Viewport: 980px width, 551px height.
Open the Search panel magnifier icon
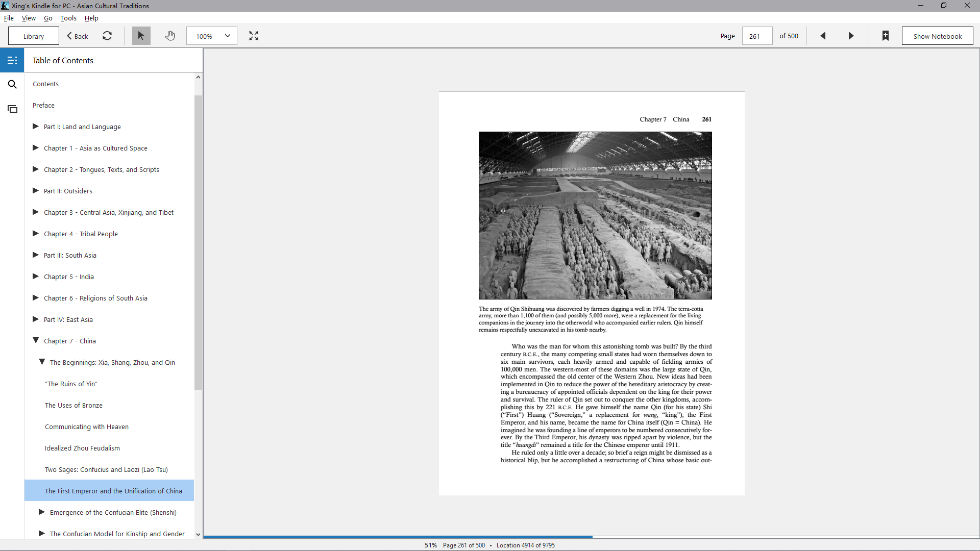tap(12, 84)
